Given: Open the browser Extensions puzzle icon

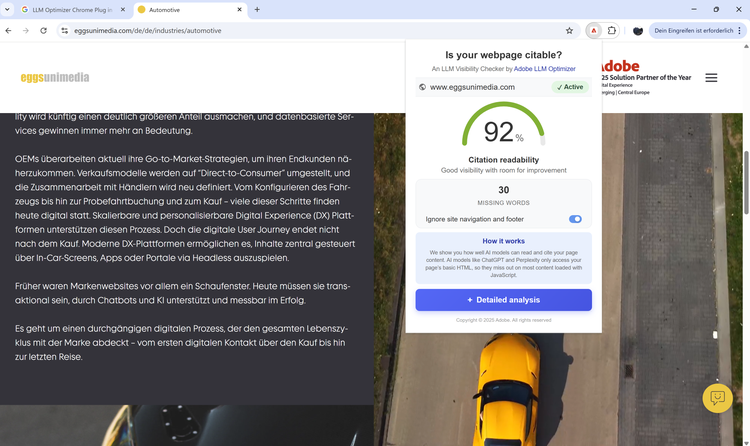Looking at the screenshot, I should [x=612, y=31].
